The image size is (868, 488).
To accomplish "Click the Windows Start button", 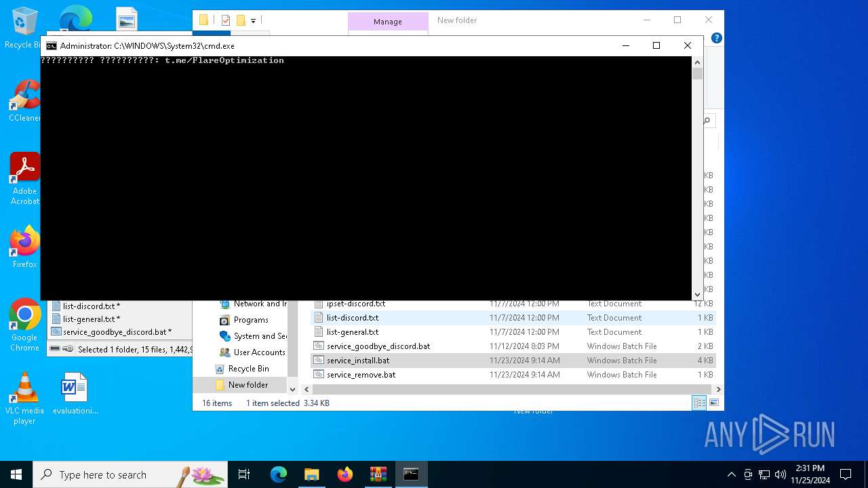I will point(16,474).
